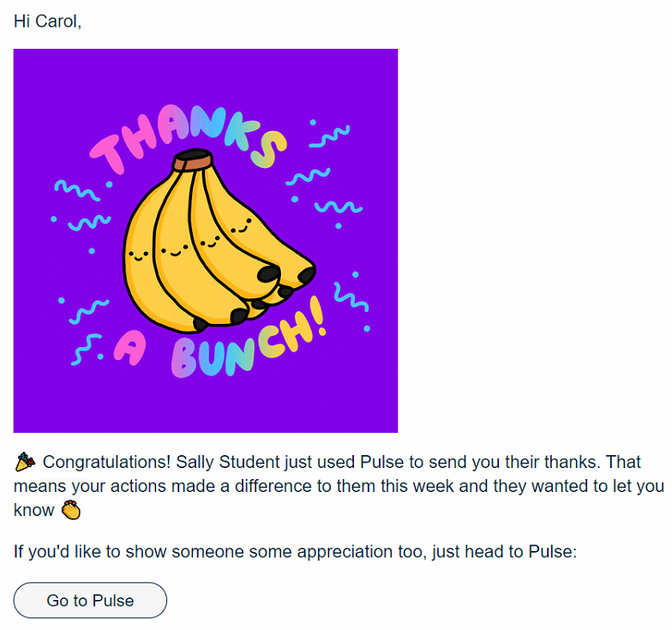Viewport: 672px width, 630px height.
Task: Open the Thanks a Bunch banana image
Action: (206, 240)
